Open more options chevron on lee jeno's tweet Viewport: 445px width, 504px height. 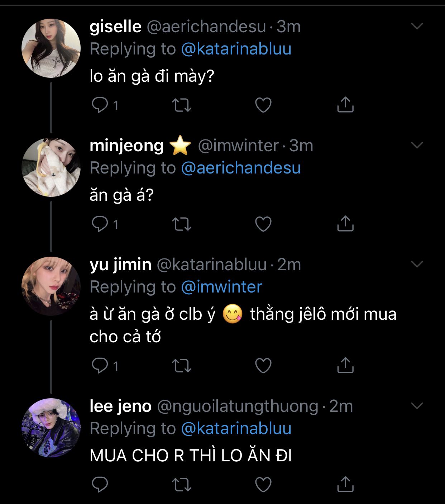(417, 406)
